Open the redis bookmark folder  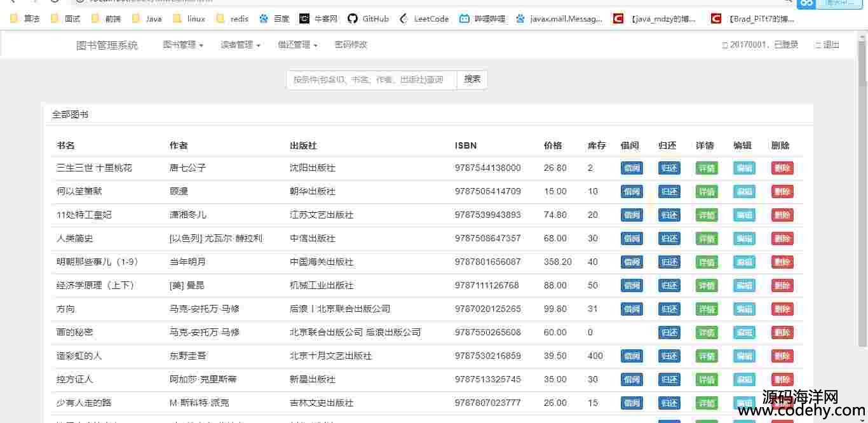[x=232, y=19]
